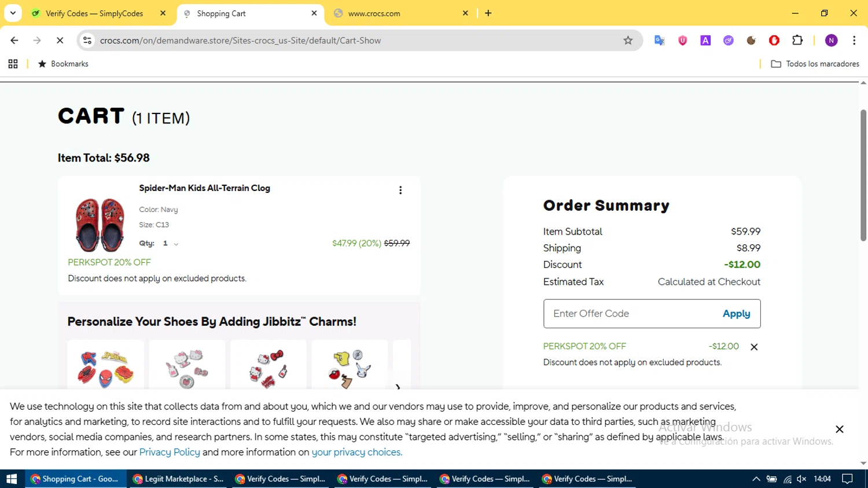868x488 pixels.
Task: Click the -$12.00 Discount amount
Action: (742, 265)
